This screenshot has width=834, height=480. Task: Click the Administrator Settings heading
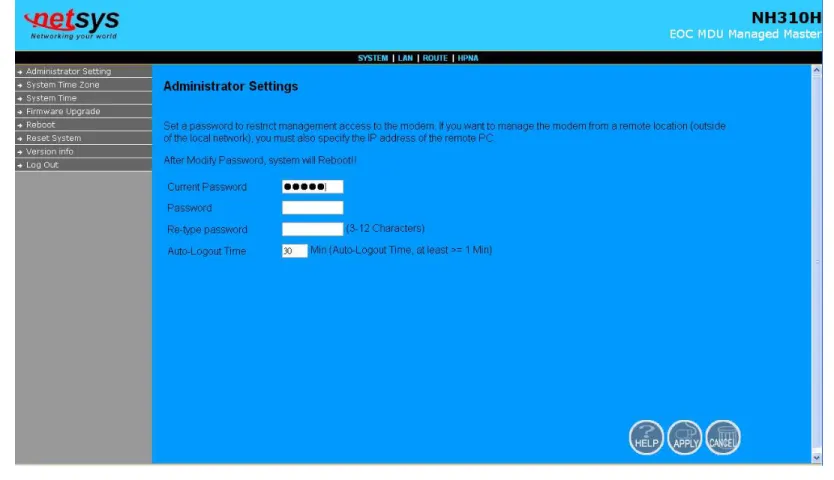(x=230, y=86)
